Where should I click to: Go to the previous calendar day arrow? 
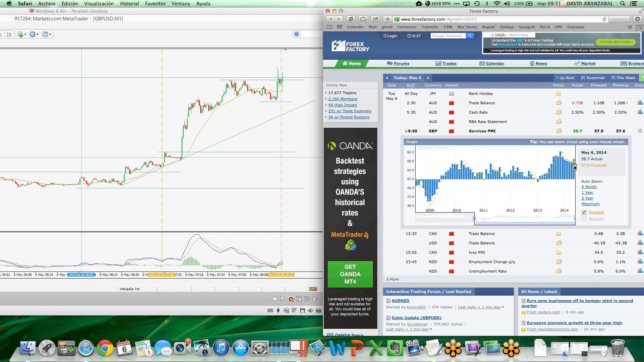pos(387,78)
